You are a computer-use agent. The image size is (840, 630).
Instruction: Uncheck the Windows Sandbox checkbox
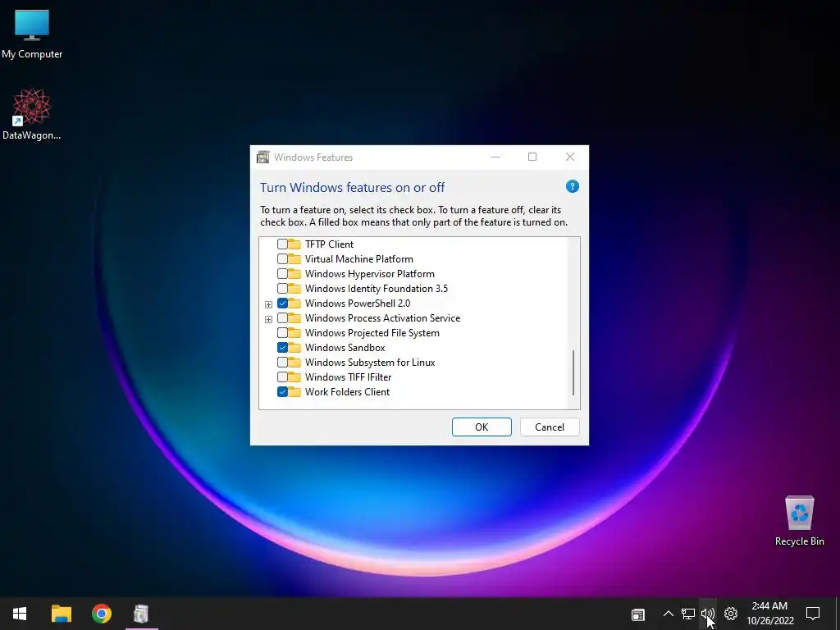282,348
